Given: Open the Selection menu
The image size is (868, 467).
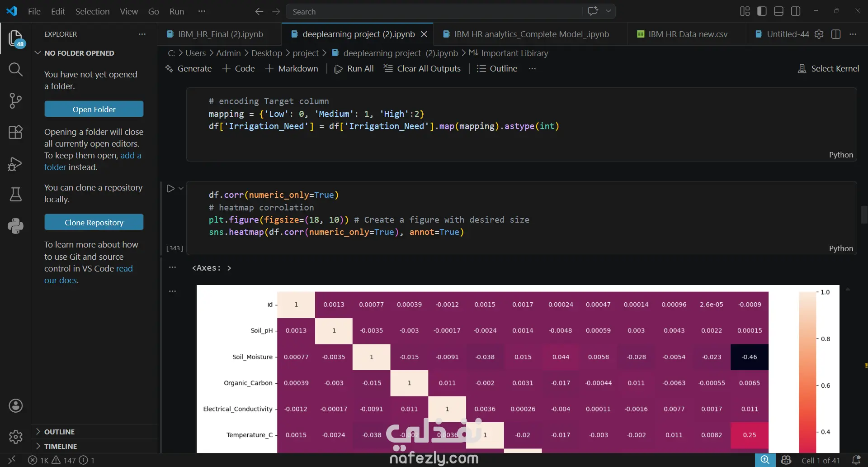Looking at the screenshot, I should click(x=92, y=11).
